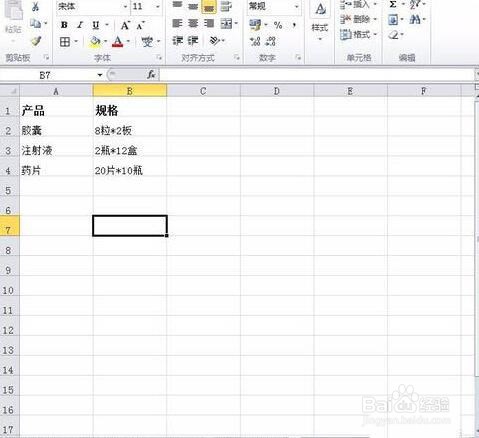Viewport: 479px width, 438px height.
Task: Toggle underline formatting U
Action: click(96, 25)
